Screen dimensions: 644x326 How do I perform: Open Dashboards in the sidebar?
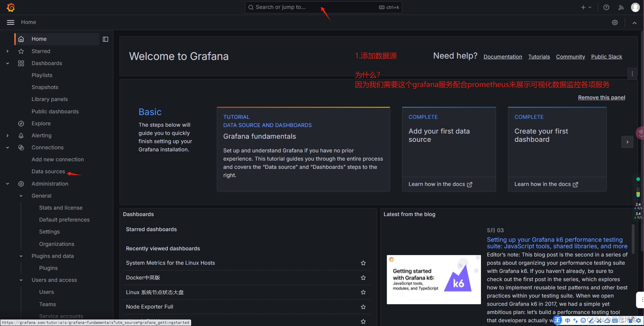pos(47,63)
